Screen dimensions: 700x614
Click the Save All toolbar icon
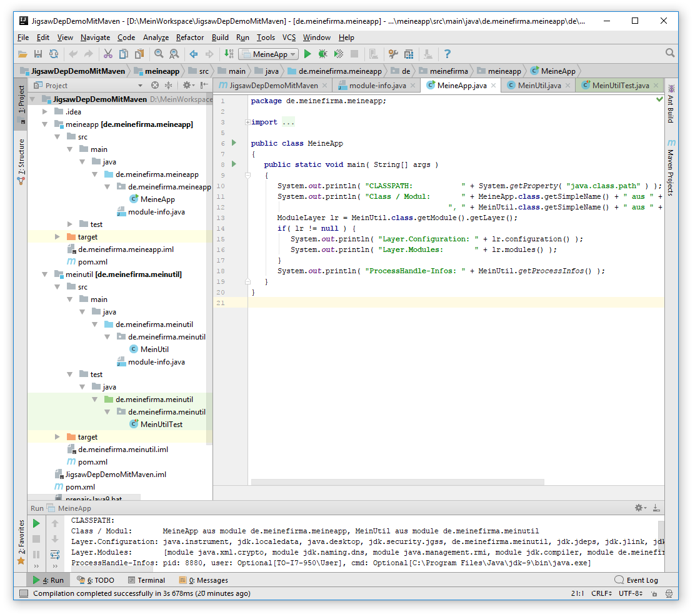38,54
